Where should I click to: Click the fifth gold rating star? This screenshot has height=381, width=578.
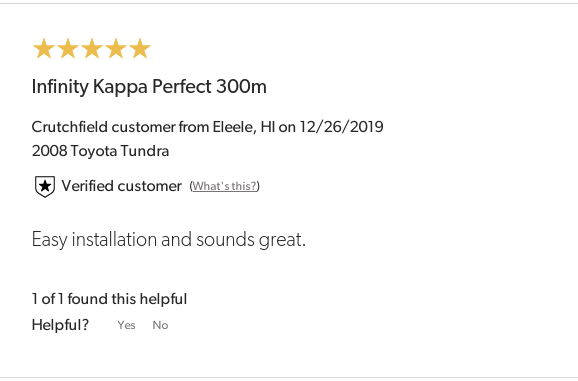(x=140, y=49)
